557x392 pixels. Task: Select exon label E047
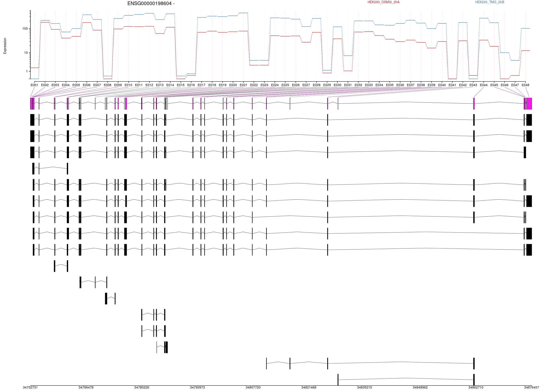coord(515,85)
